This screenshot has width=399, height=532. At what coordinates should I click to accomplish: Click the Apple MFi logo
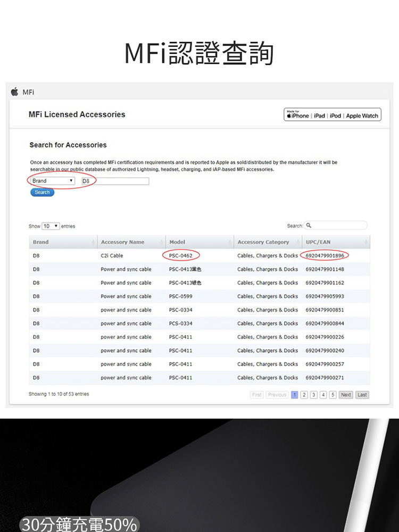pyautogui.click(x=15, y=92)
